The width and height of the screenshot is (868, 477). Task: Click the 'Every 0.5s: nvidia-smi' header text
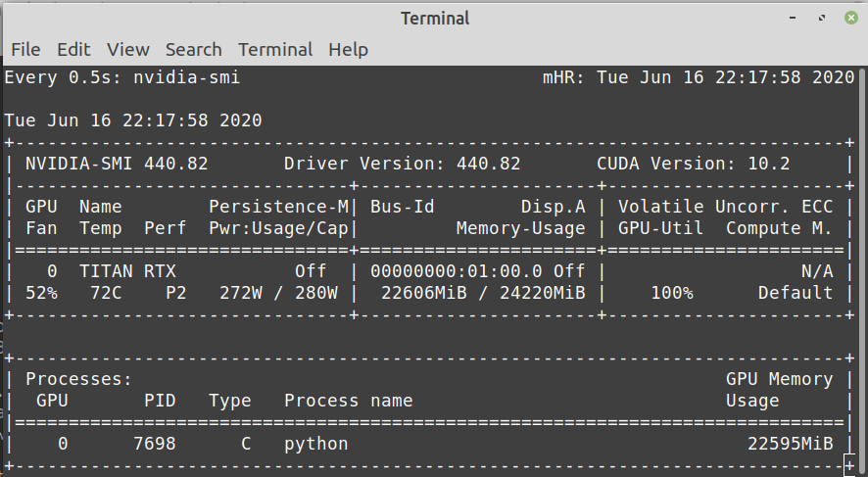click(122, 77)
